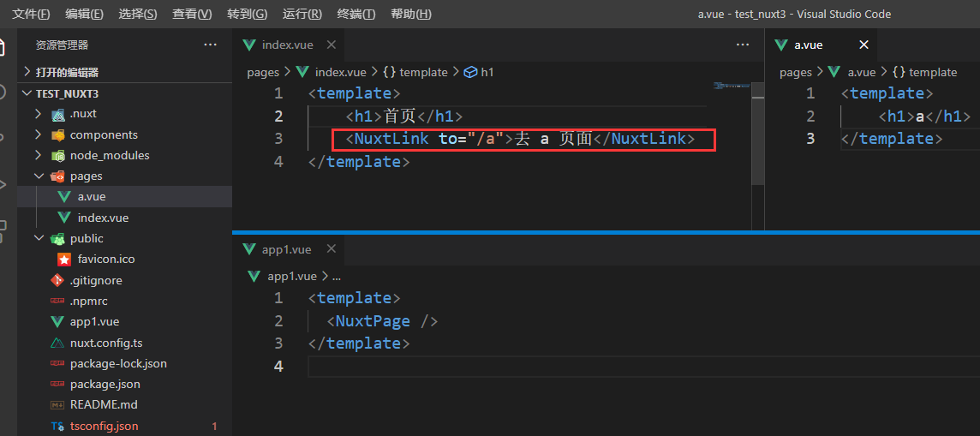
Task: Collapse the public folder
Action: coord(38,238)
